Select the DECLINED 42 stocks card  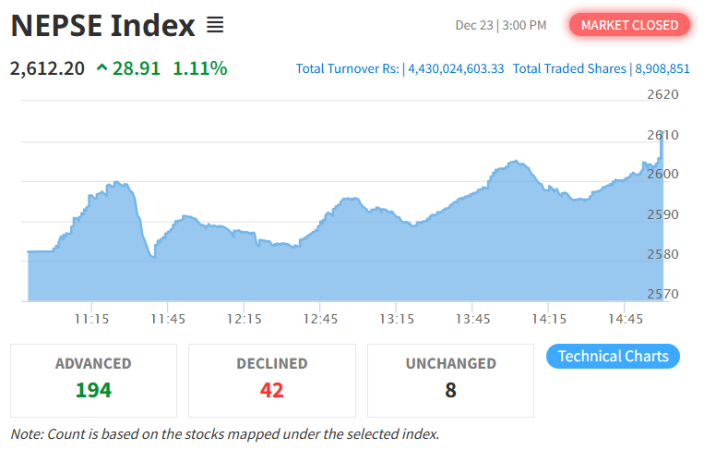pyautogui.click(x=272, y=379)
